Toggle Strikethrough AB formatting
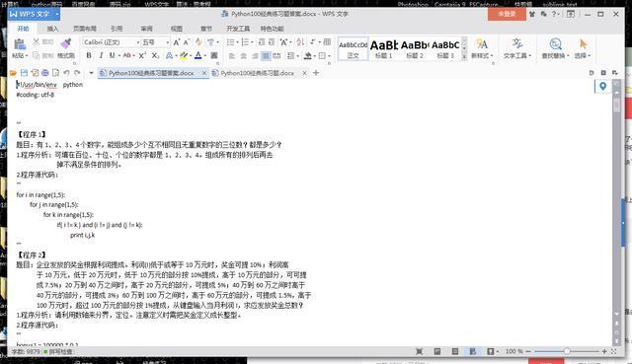Screen dimensions: 632x364 pyautogui.click(x=127, y=55)
